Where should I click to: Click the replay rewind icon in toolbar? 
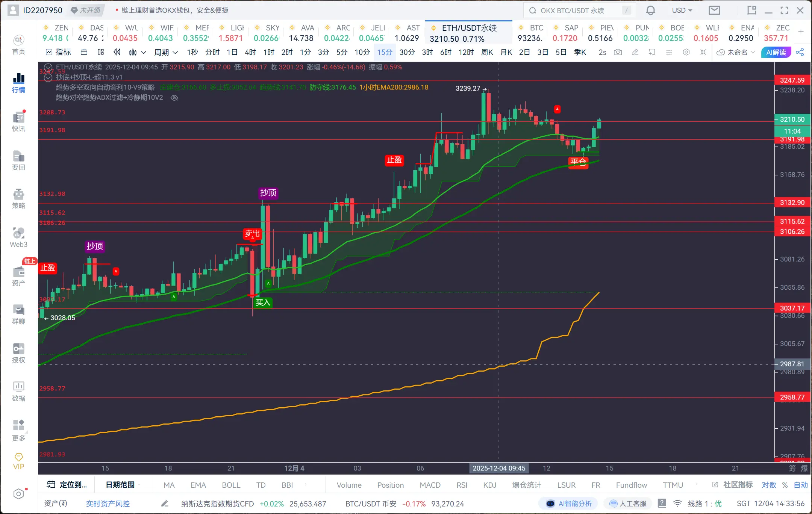117,52
